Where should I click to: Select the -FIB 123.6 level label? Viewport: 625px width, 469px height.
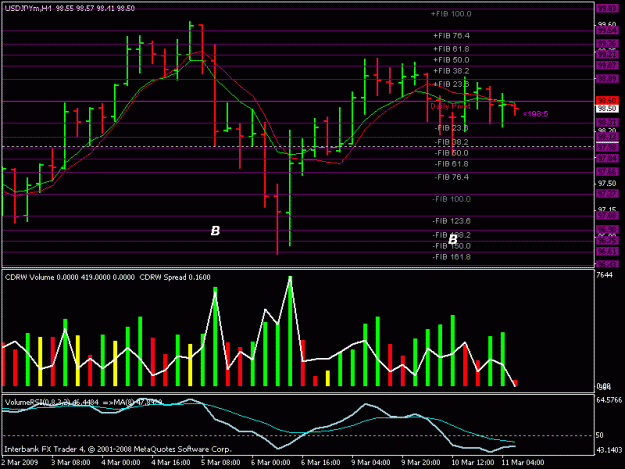coord(451,221)
